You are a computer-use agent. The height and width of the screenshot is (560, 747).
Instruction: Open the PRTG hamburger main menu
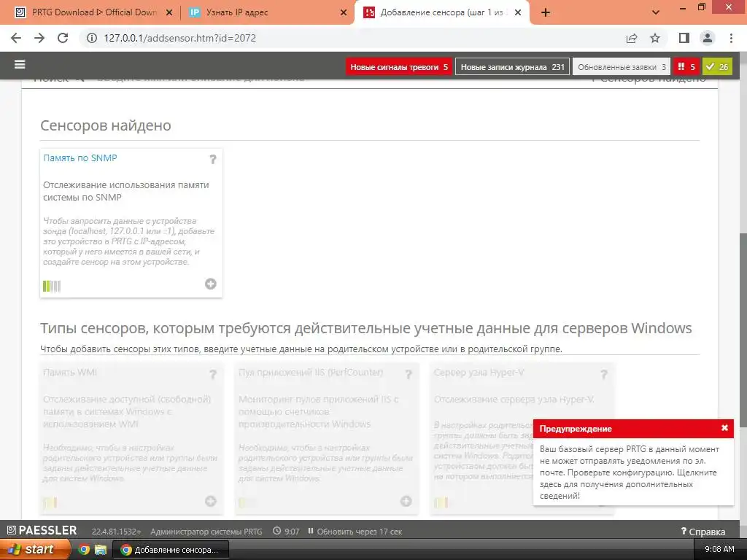[x=20, y=64]
